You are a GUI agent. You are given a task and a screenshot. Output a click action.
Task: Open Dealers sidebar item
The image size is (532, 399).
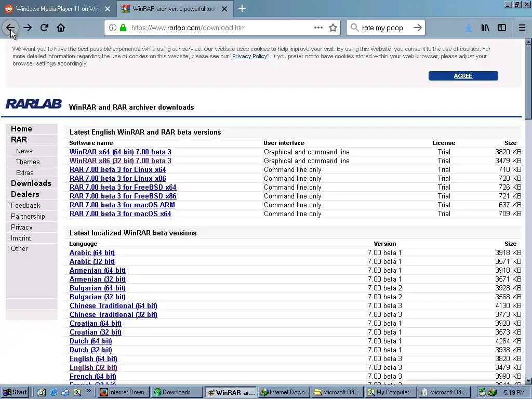25,194
